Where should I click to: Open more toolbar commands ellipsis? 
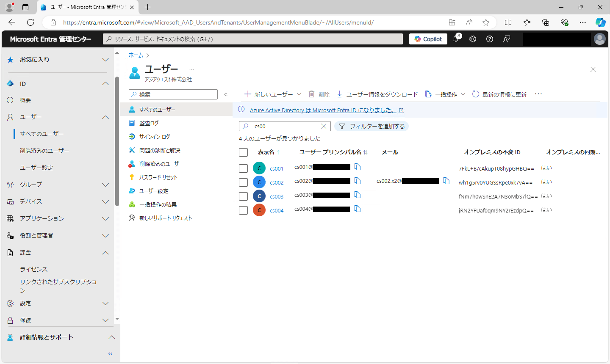[x=538, y=94]
